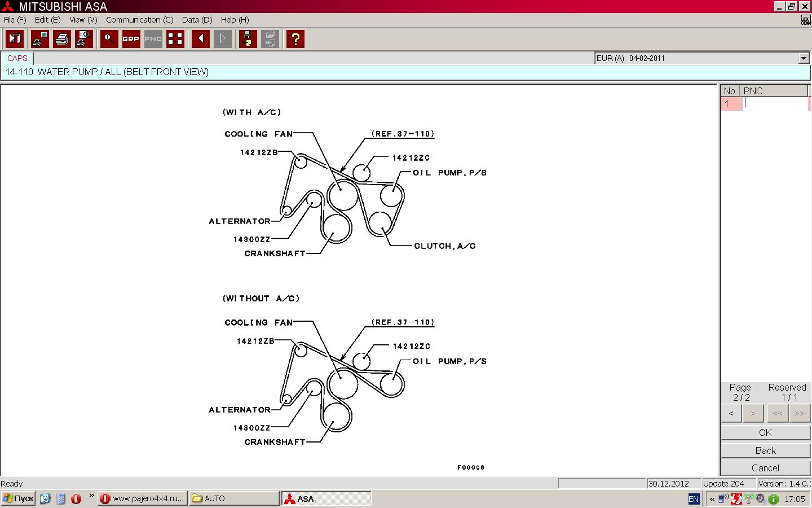Click the four-squares layout icon

[x=175, y=39]
